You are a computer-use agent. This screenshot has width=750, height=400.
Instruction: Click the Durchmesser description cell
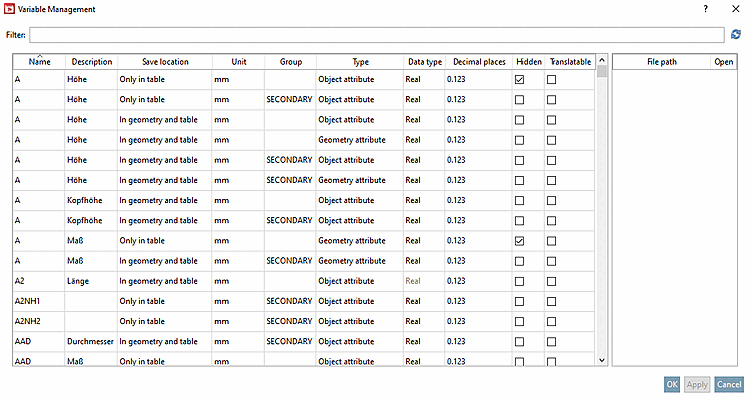(91, 342)
